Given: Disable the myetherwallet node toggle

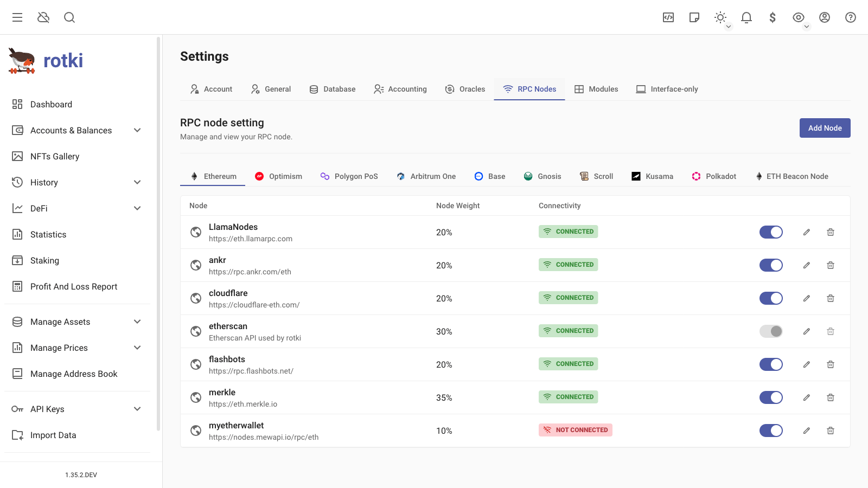Looking at the screenshot, I should 771,431.
